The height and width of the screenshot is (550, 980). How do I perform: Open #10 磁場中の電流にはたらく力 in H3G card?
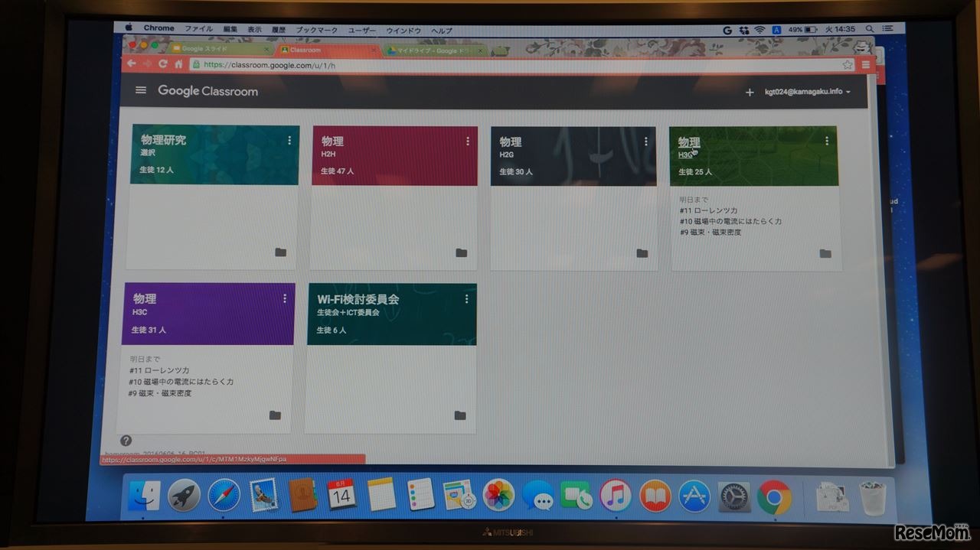(730, 221)
